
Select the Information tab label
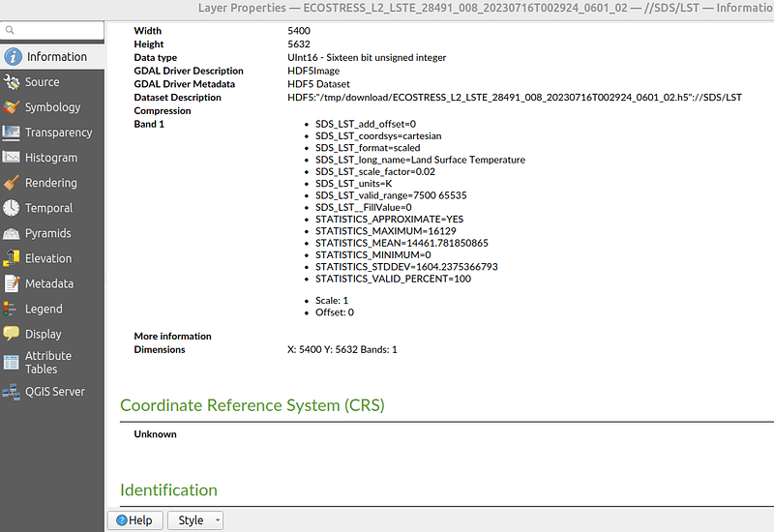[57, 57]
